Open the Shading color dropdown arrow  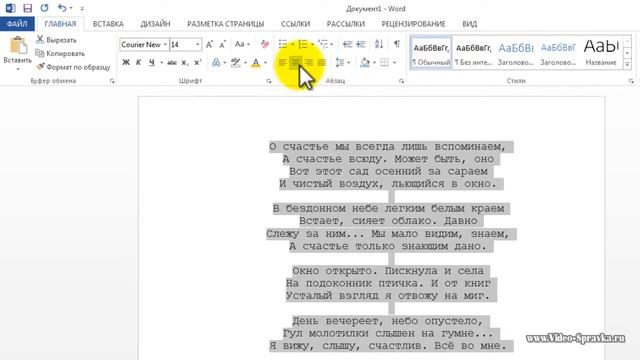tap(374, 63)
